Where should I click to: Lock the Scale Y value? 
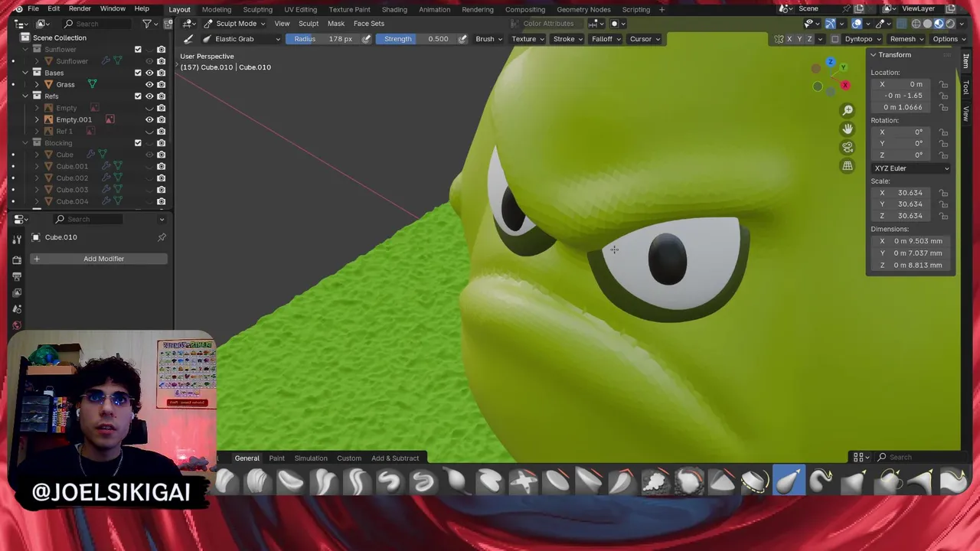pyautogui.click(x=943, y=204)
